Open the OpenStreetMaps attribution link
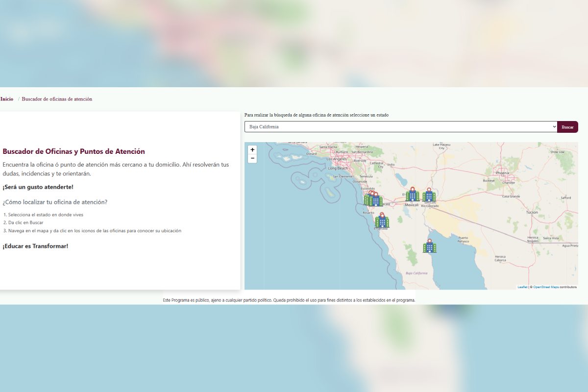 click(x=545, y=287)
